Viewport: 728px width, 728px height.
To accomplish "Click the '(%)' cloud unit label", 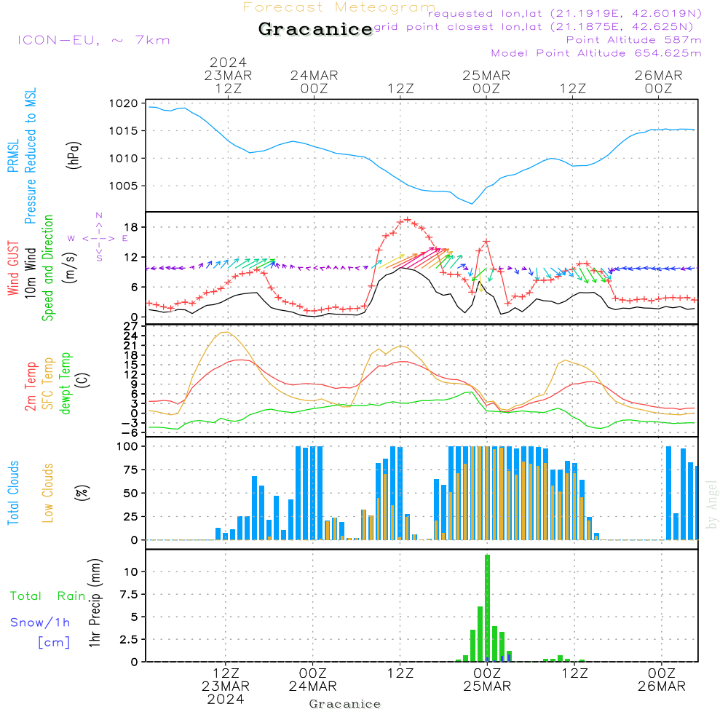I will (82, 493).
